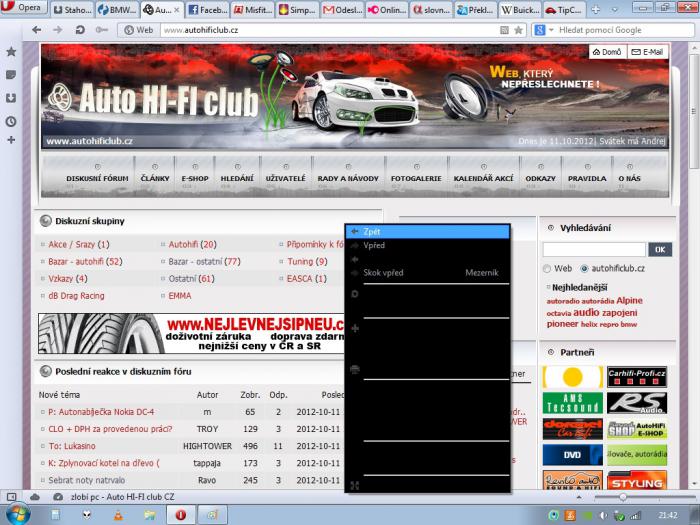Select the Web radio button

(547, 269)
